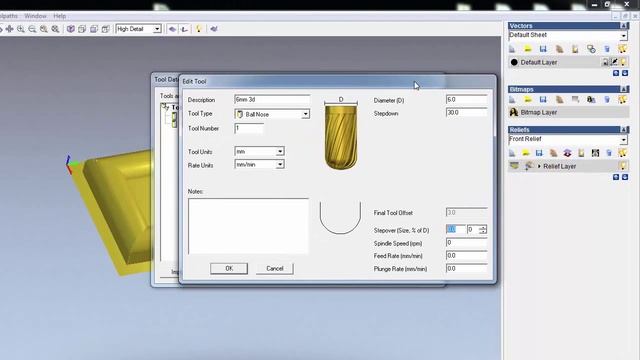Image resolution: width=640 pixels, height=360 pixels.
Task: Open the Help menu
Action: pos(60,16)
